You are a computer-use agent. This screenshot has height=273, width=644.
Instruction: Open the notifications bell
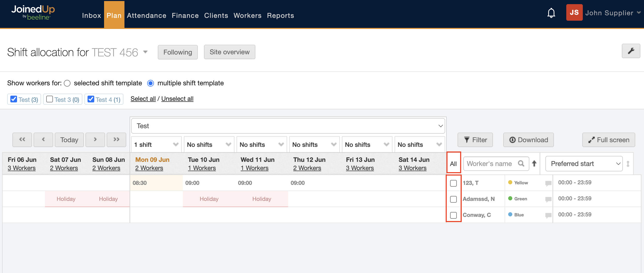[551, 13]
